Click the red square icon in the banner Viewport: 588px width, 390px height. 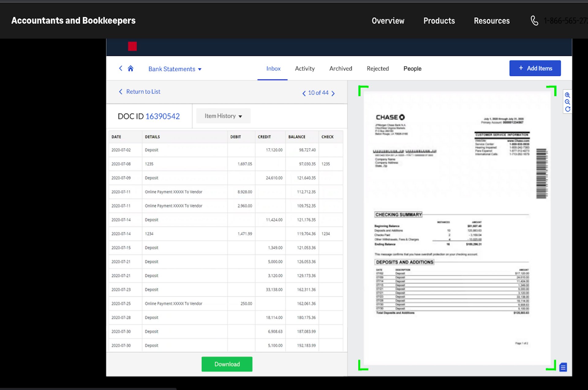(132, 46)
